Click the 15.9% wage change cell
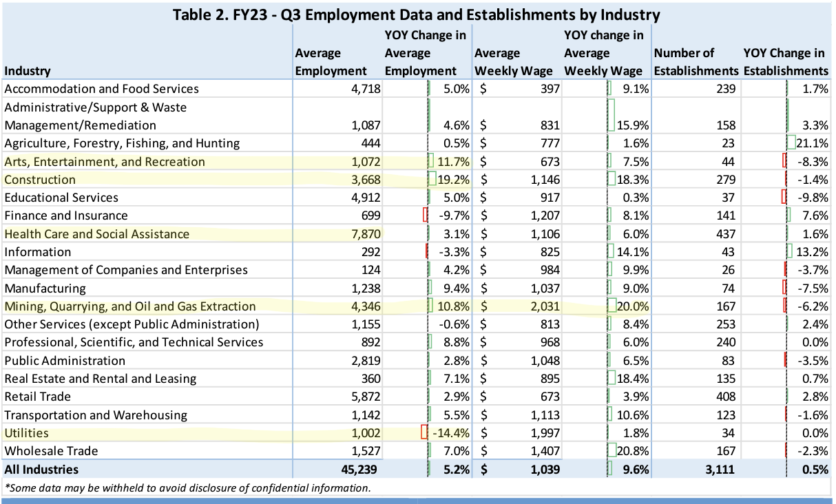836x504 pixels. [634, 125]
